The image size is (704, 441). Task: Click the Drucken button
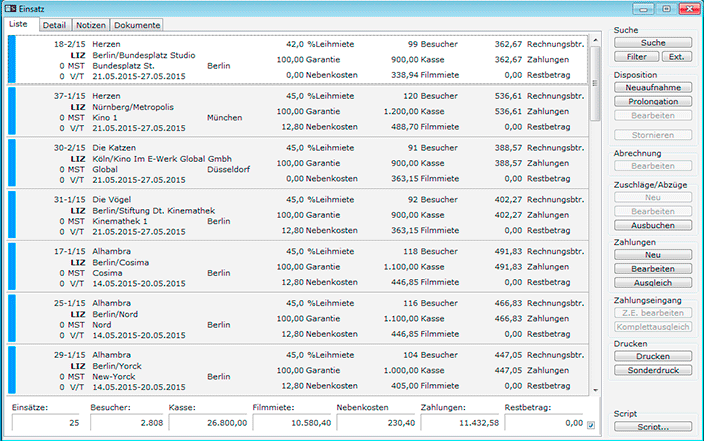pyautogui.click(x=653, y=356)
